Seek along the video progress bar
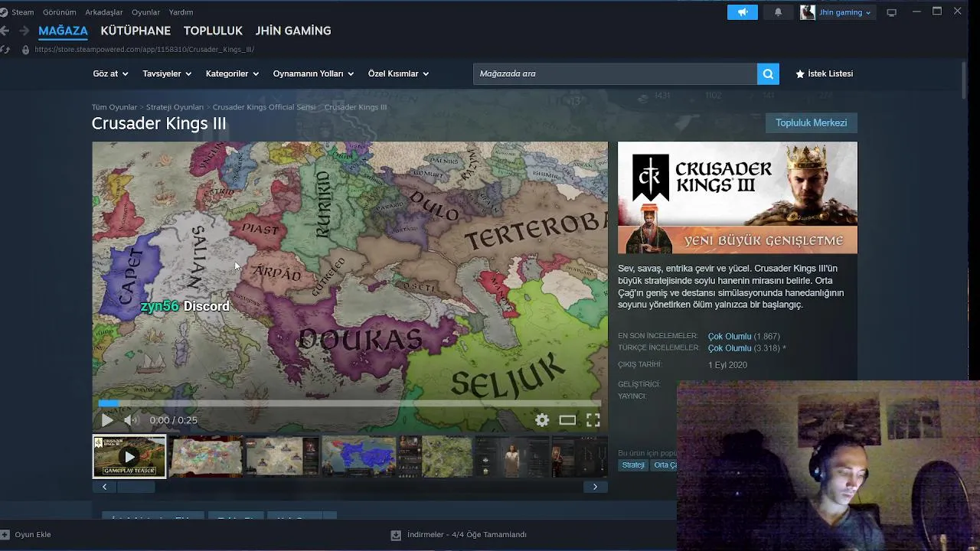The image size is (980, 551). click(350, 403)
